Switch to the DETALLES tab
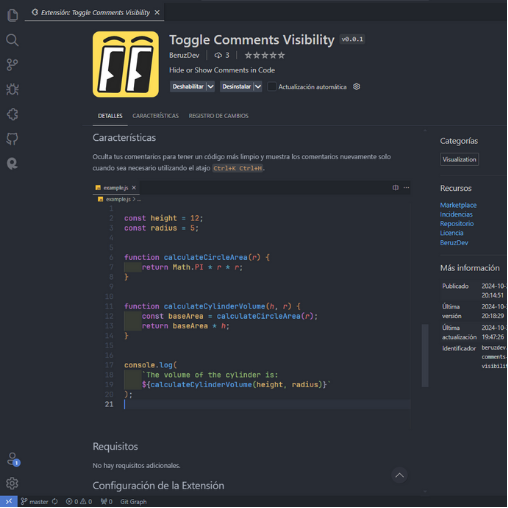Screen dimensions: 508x508 click(110, 116)
